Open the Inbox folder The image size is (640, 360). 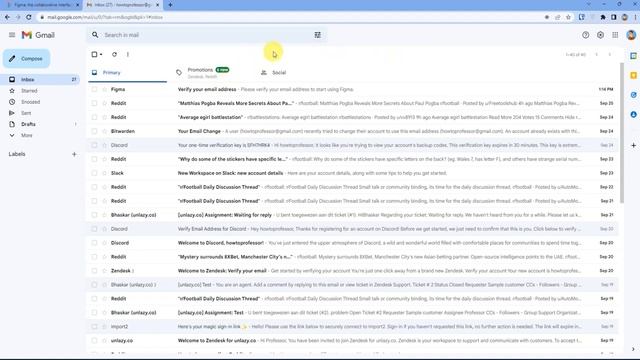41,80
